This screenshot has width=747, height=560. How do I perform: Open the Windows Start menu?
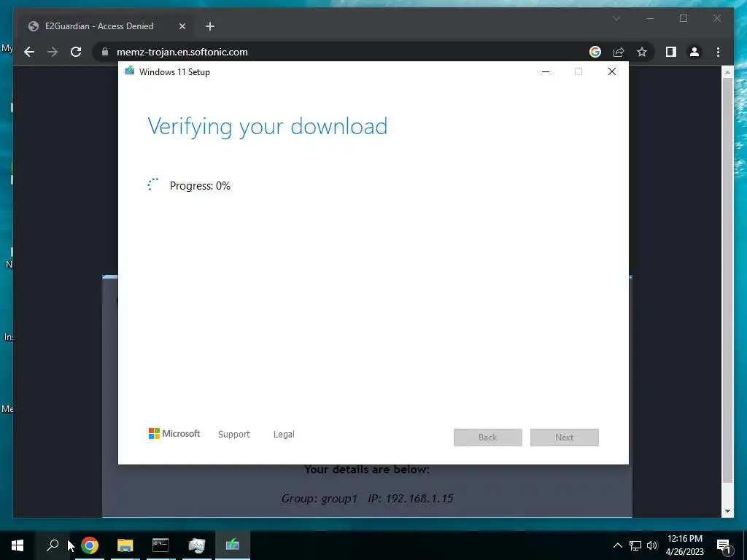(x=18, y=545)
